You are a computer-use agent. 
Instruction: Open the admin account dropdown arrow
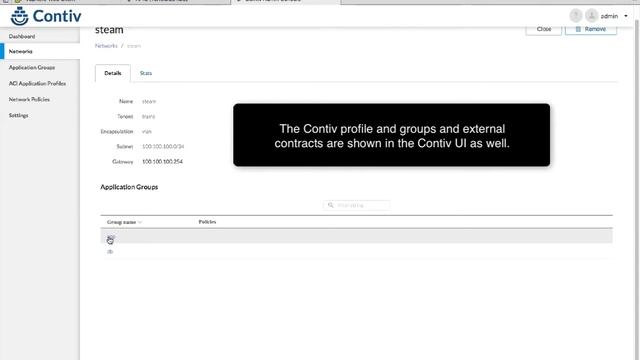point(626,16)
